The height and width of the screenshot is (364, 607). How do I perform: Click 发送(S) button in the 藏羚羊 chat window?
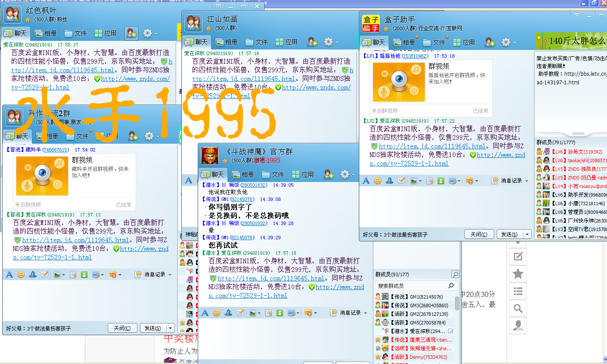(x=153, y=328)
